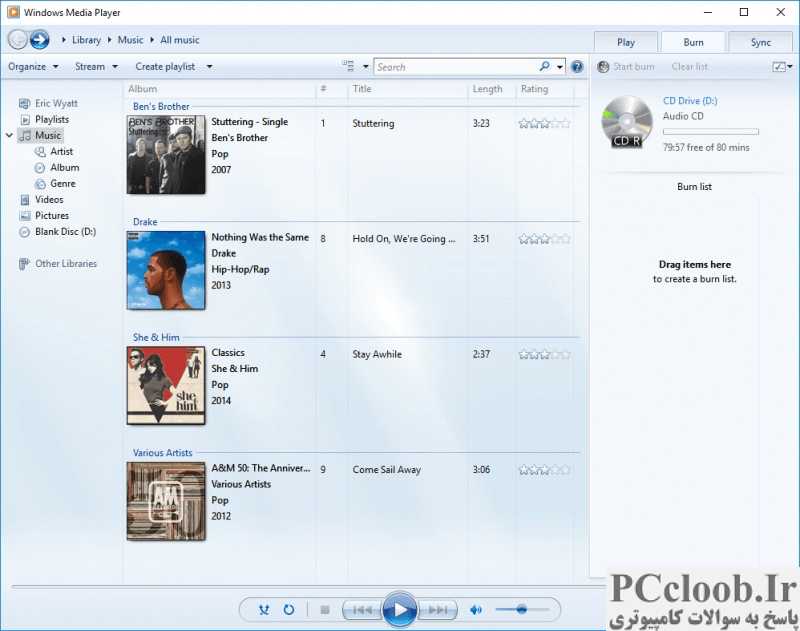
Task: Select the Drake Nothing Was the Same cover
Action: [166, 270]
